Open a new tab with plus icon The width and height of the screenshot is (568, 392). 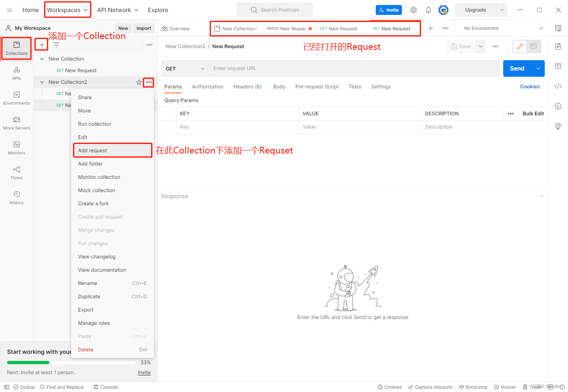431,28
